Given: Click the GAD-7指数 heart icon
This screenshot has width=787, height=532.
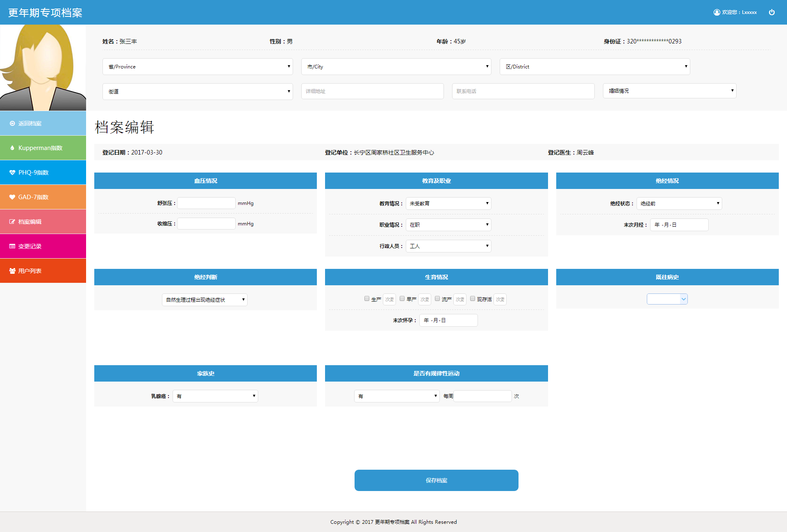Looking at the screenshot, I should pyautogui.click(x=12, y=197).
